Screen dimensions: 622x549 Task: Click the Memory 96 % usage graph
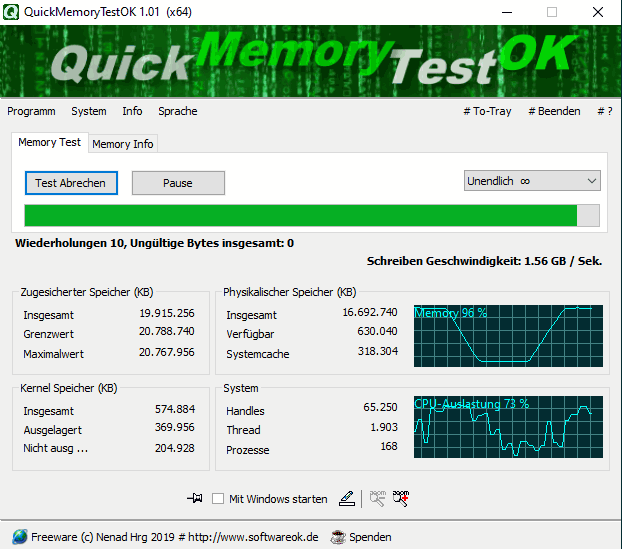pyautogui.click(x=508, y=336)
